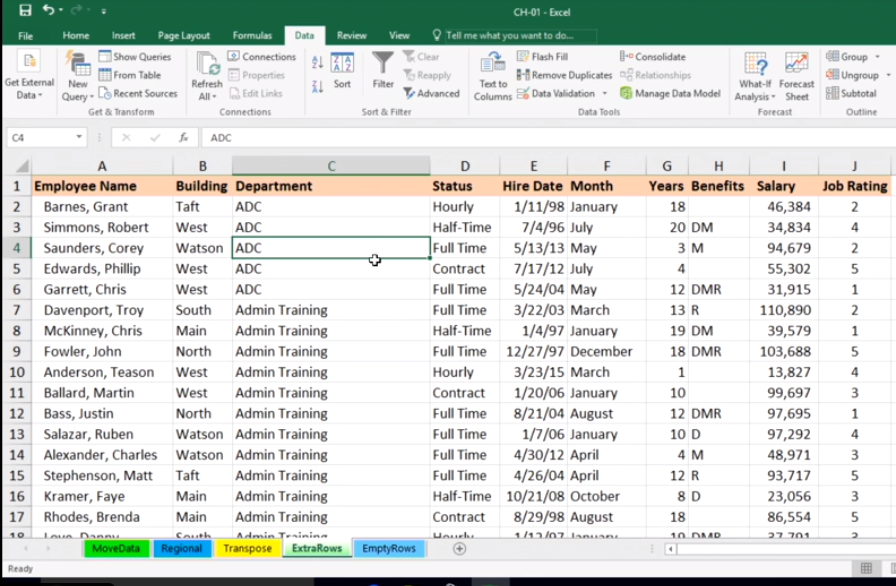Click Forecast Sheet
Image resolution: width=896 pixels, height=586 pixels.
point(797,76)
